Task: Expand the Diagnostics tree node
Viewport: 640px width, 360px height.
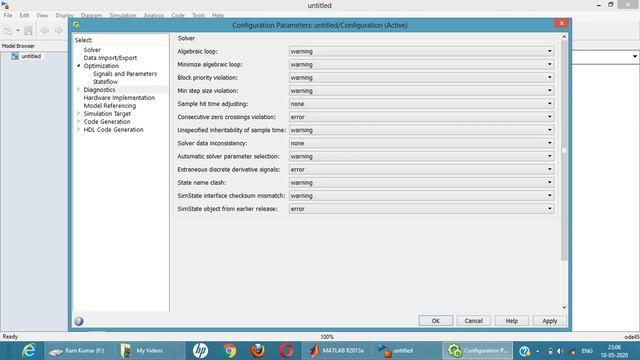Action: pos(78,89)
